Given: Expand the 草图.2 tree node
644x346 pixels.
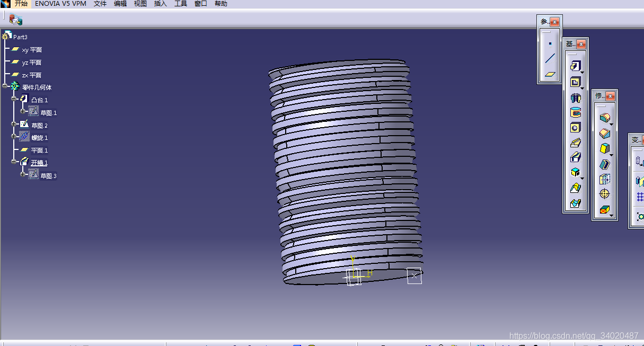Looking at the screenshot, I should coord(14,125).
